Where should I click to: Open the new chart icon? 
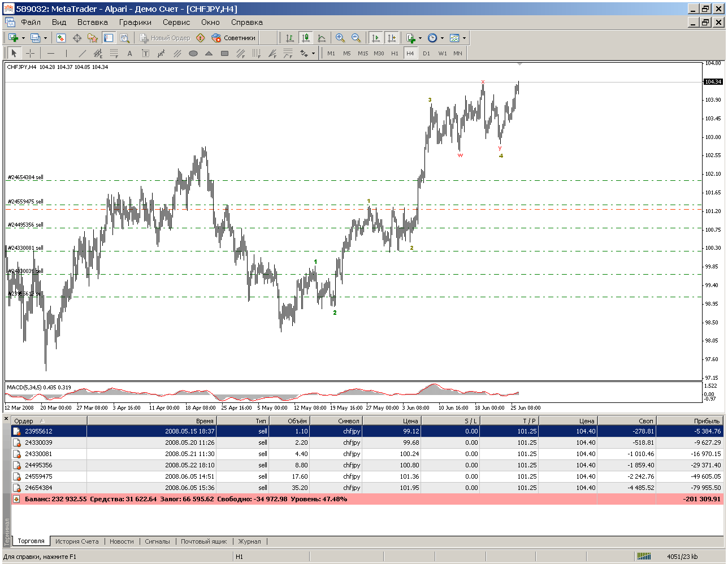pos(13,38)
